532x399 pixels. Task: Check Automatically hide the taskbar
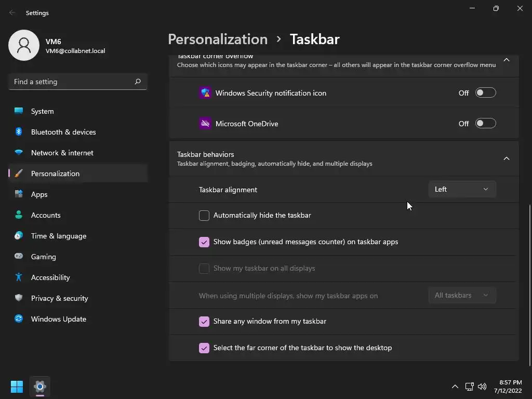[x=204, y=216]
